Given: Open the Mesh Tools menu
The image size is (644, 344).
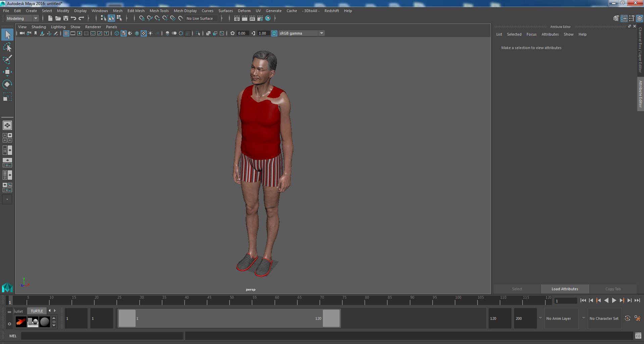Looking at the screenshot, I should (159, 11).
